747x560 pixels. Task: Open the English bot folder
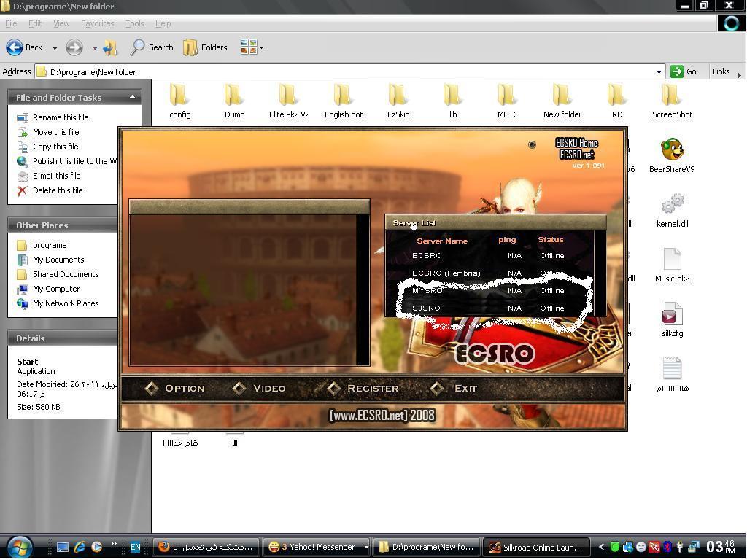coord(343,96)
